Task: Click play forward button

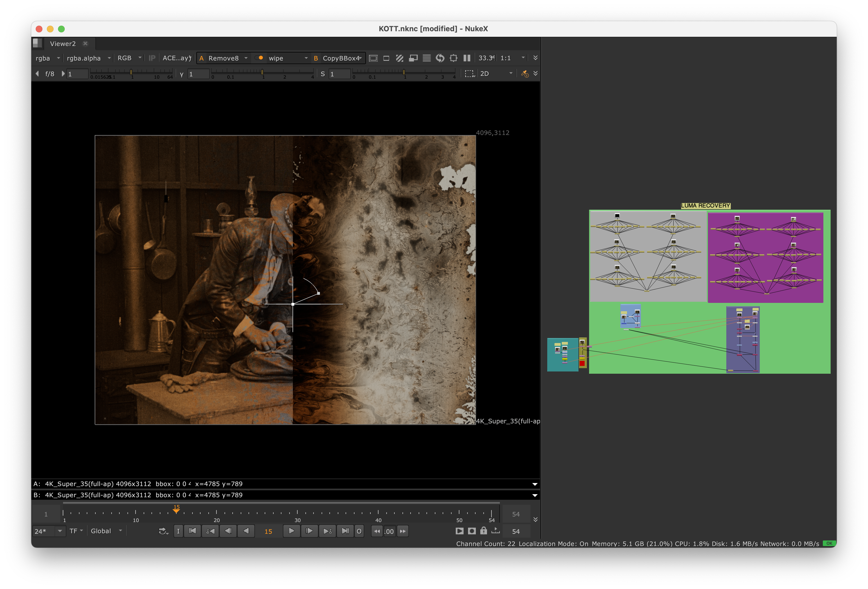Action: (291, 531)
